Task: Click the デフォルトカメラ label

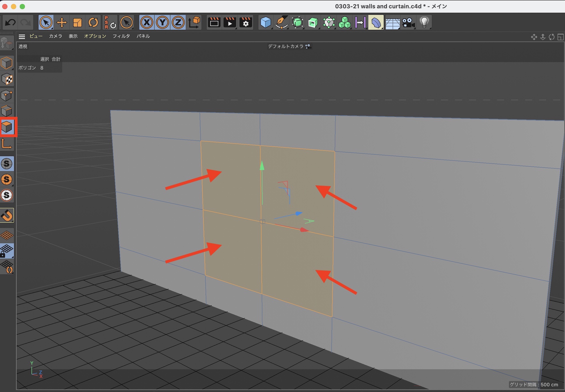Action: click(x=286, y=46)
